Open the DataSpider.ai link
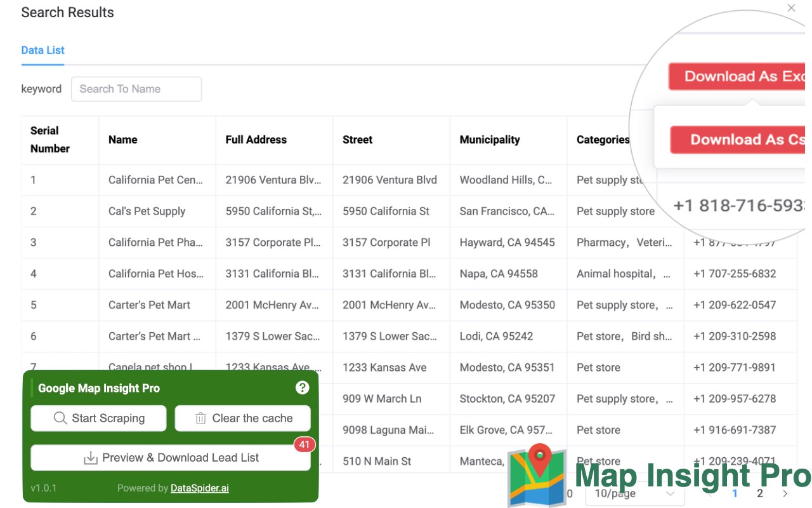The height and width of the screenshot is (508, 812). click(200, 488)
